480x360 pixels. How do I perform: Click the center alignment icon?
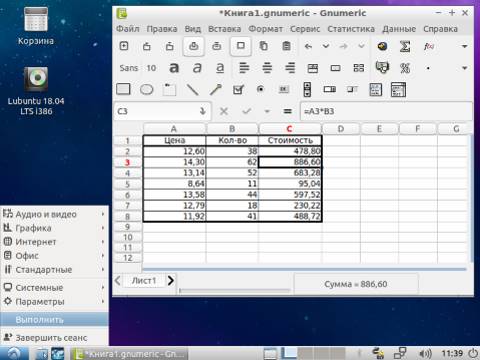click(267, 68)
